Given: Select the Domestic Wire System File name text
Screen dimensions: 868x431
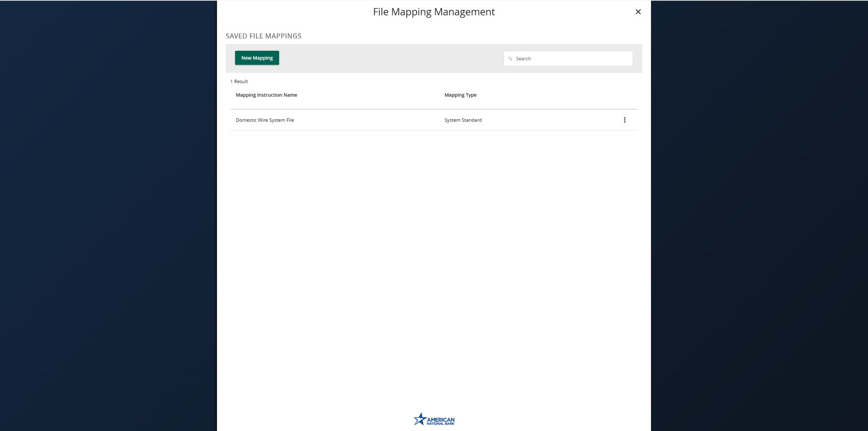Looking at the screenshot, I should [265, 120].
